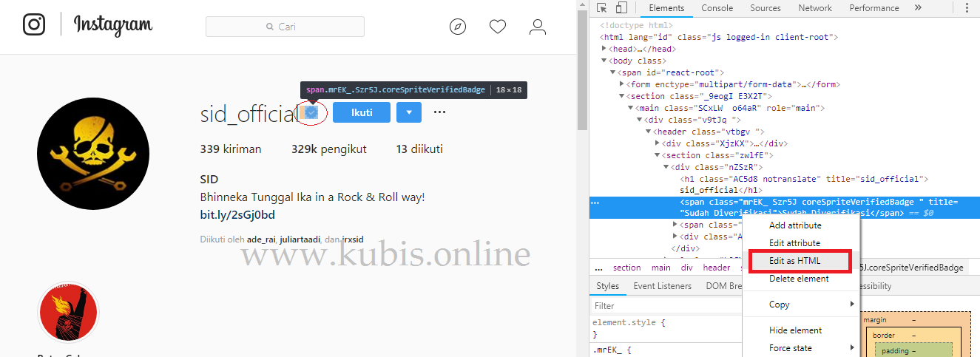Open the bit.ly/2sGj0bd link
The height and width of the screenshot is (357, 980).
coord(237,215)
